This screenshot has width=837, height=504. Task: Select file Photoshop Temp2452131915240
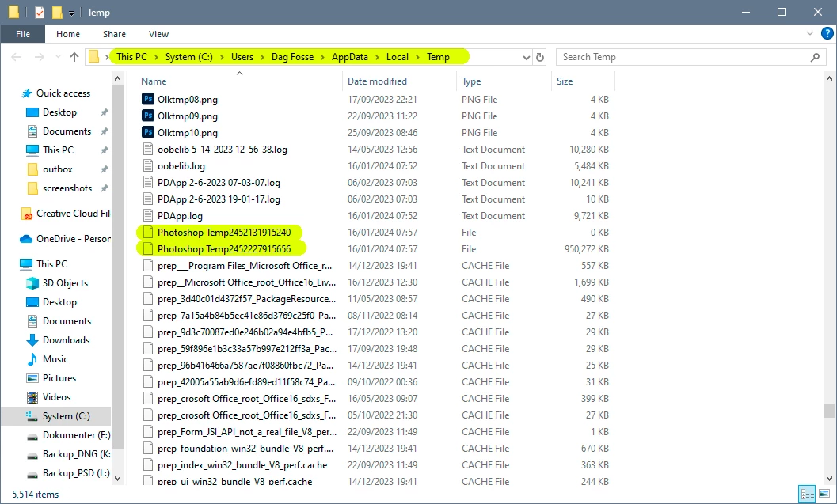(224, 232)
